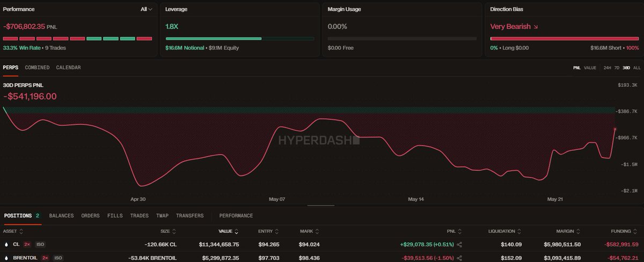Click the ISO badge on CL row
The image size is (644, 262).
40,244
